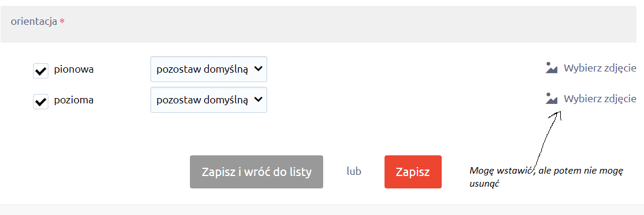644x215 pixels.
Task: Click the pionowa label text
Action: pos(74,70)
